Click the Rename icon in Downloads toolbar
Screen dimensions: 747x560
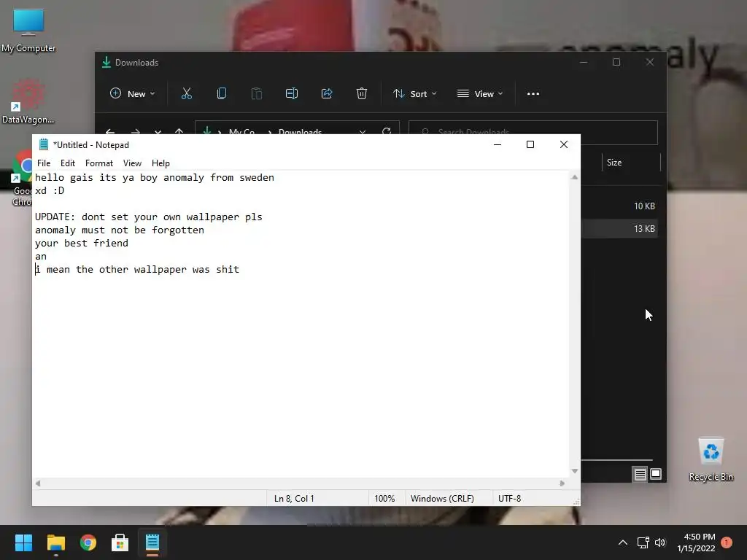(x=292, y=94)
